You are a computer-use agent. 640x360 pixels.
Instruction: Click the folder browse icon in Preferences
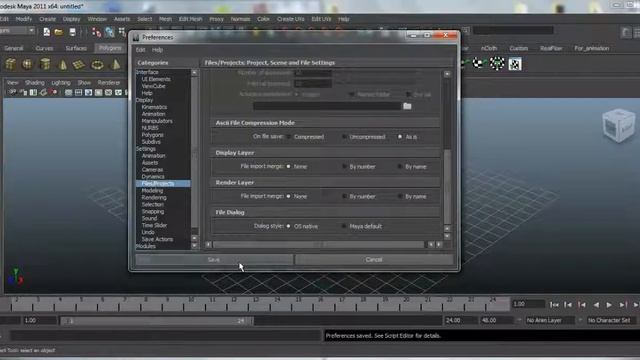tap(407, 106)
